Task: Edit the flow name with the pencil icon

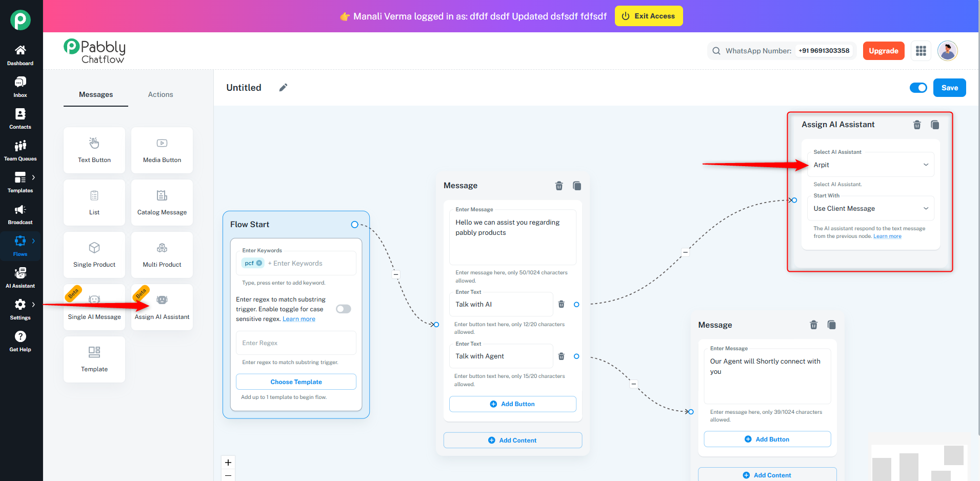Action: point(283,88)
